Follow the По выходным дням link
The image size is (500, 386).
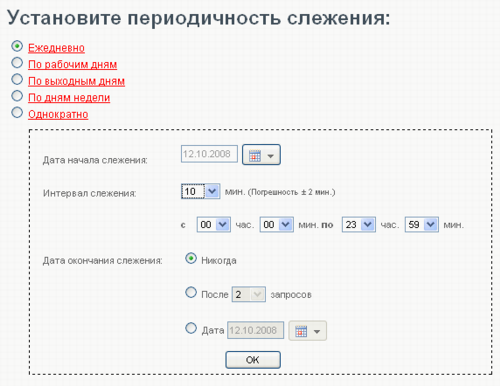click(x=76, y=81)
